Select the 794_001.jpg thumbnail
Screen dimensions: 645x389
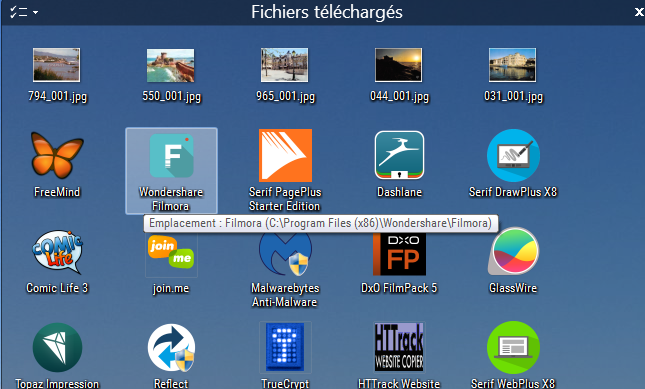coord(57,65)
